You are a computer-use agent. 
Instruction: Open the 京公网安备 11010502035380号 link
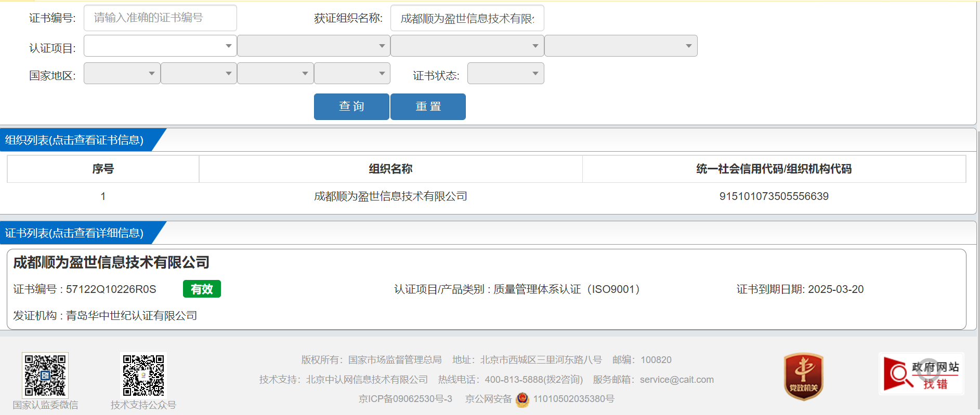[540, 399]
